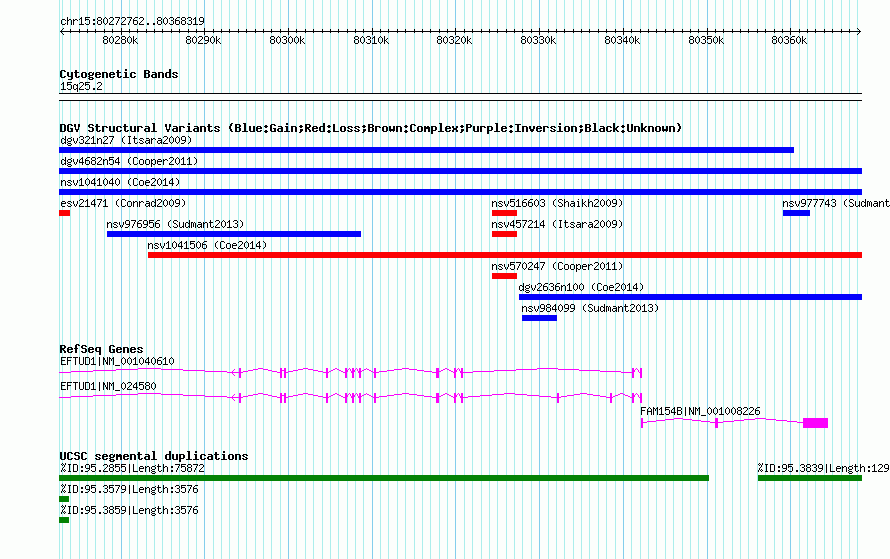This screenshot has height=559, width=890.
Task: Click the dgv321n27 (Itsara2009) blue gain bar
Action: pos(426,150)
